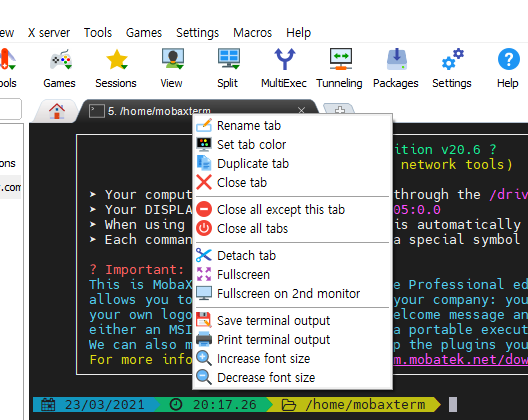Click the Increase font size magnifier icon
This screenshot has width=528, height=420.
coord(204,358)
